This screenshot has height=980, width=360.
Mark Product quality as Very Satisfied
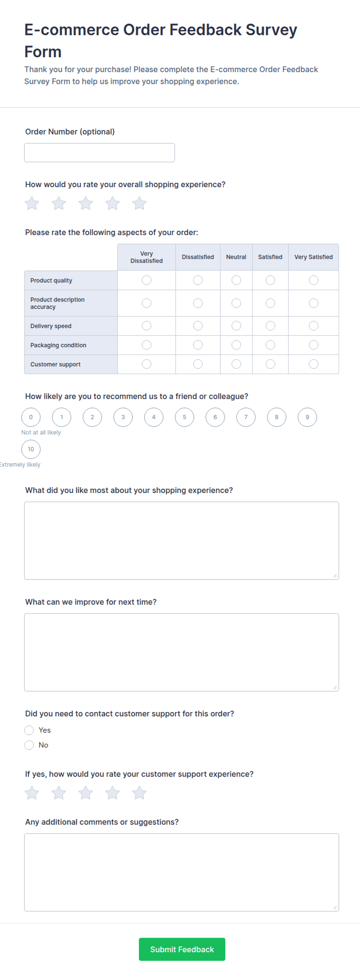click(314, 280)
